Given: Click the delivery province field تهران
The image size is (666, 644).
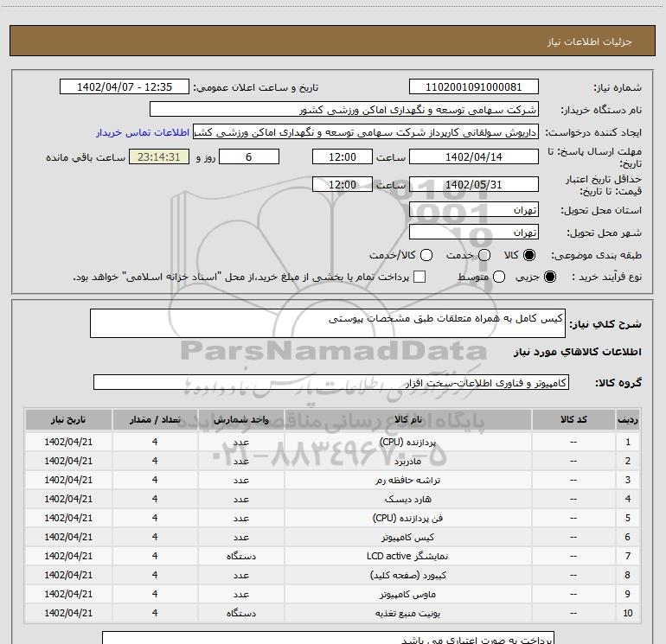Looking at the screenshot, I should tap(474, 210).
